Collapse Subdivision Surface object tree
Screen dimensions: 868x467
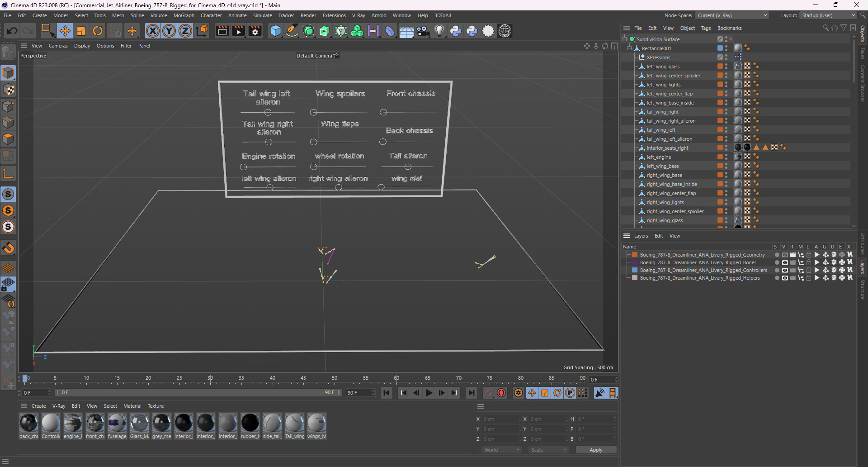pyautogui.click(x=625, y=39)
